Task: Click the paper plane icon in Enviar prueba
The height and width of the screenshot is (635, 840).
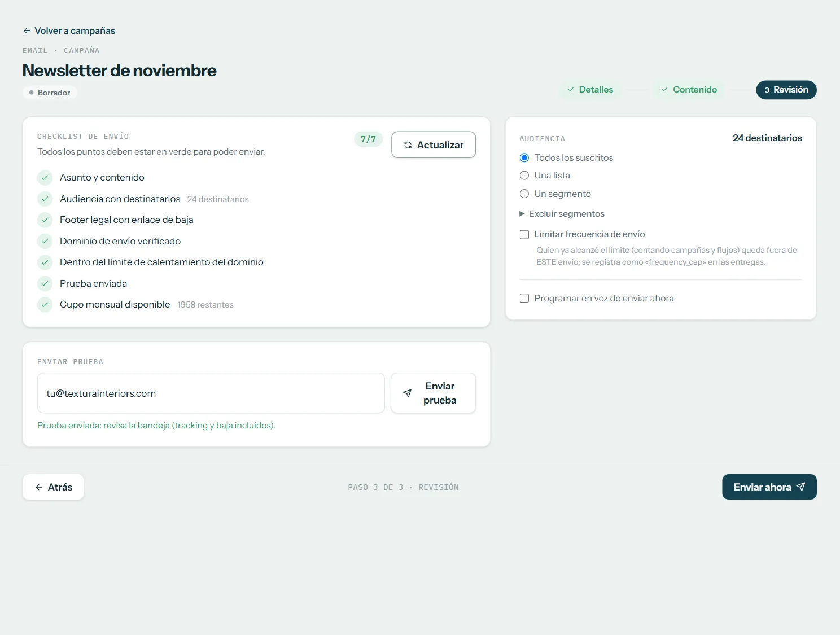Action: click(x=407, y=393)
